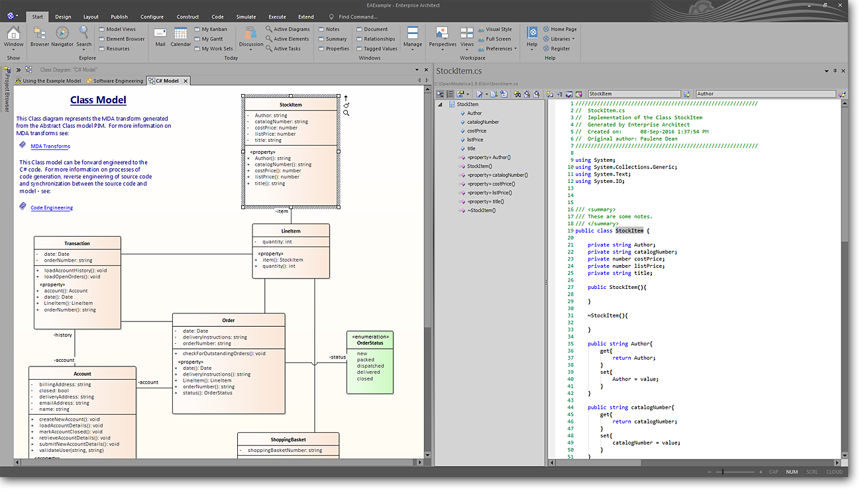Collapse the StockItem tree node
Viewport: 868px width, 497px height.
pyautogui.click(x=441, y=105)
